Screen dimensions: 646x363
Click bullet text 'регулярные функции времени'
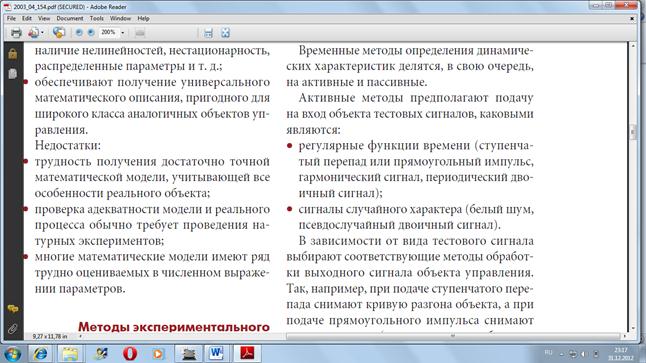[384, 145]
